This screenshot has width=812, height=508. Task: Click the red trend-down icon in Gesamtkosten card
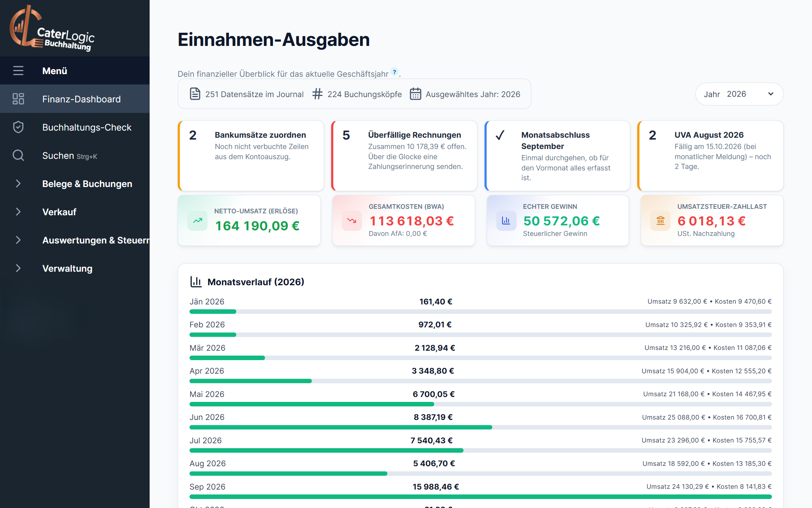pos(352,221)
